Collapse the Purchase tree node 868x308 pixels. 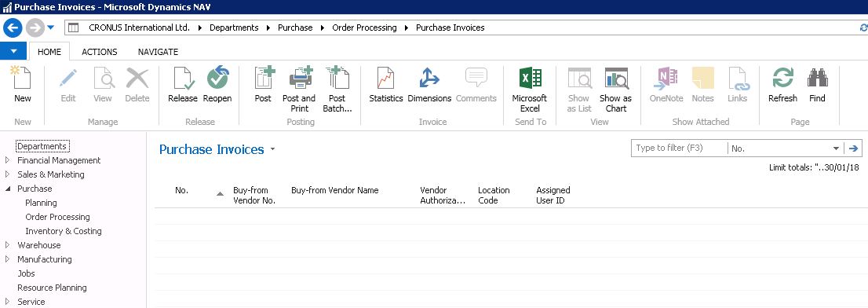tap(7, 189)
